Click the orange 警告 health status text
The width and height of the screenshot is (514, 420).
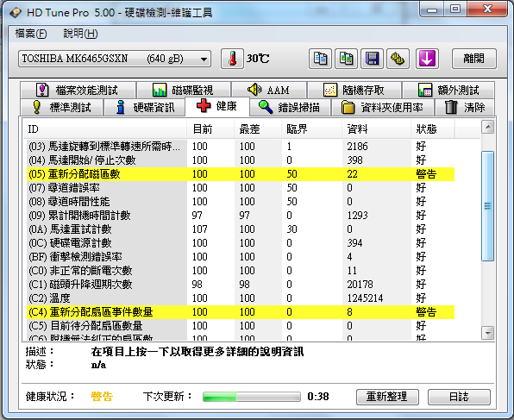pyautogui.click(x=102, y=397)
